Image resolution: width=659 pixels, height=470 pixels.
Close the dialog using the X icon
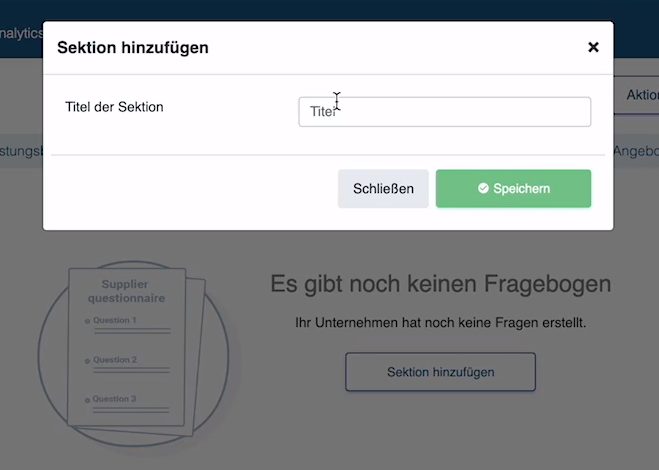tap(593, 47)
